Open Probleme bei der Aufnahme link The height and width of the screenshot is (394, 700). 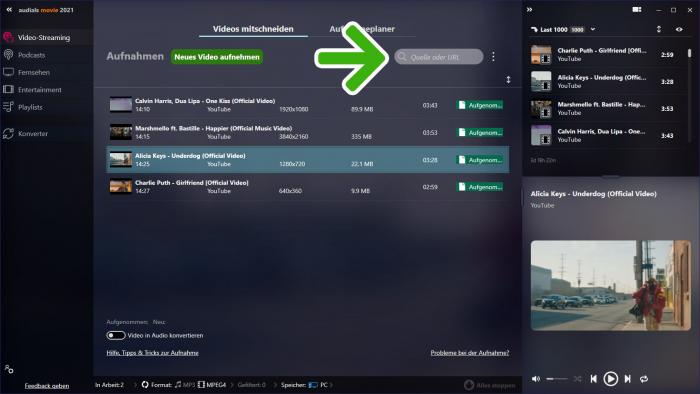pyautogui.click(x=470, y=353)
